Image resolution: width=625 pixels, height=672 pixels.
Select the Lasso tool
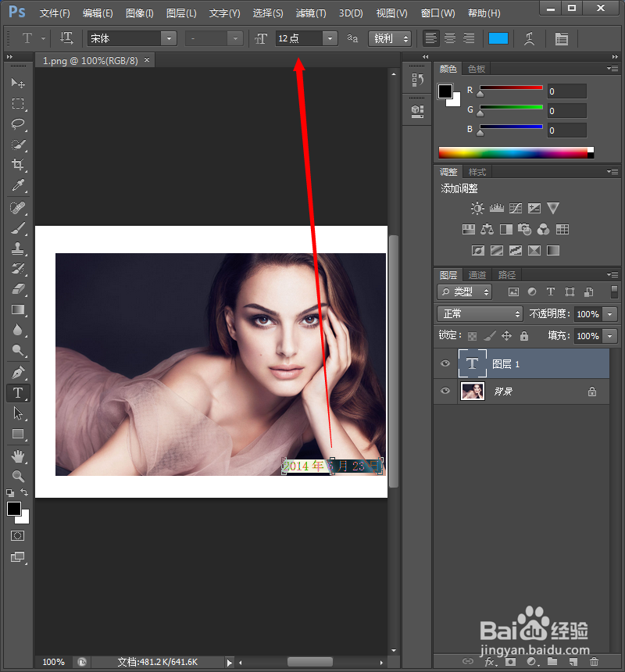(x=17, y=124)
